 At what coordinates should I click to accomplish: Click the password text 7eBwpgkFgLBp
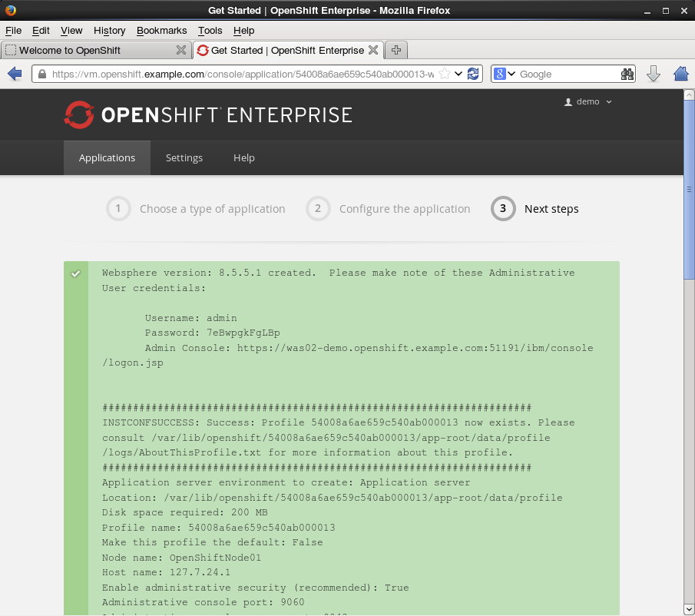click(243, 333)
